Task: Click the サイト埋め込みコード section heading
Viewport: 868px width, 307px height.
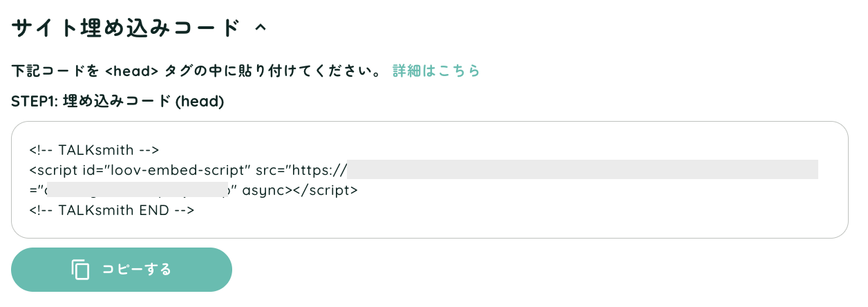Action: coord(124,28)
